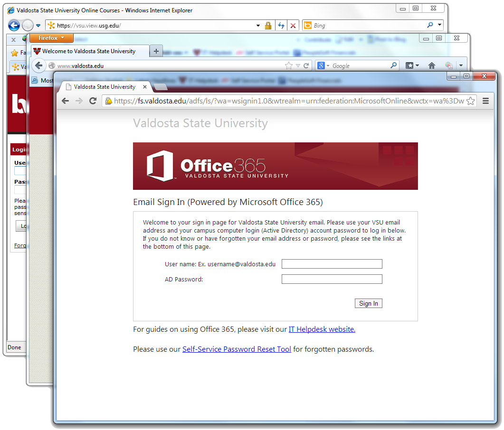Screen dimensions: 504x430
Task: Go back in the Internet Explorer window
Action: [14, 25]
